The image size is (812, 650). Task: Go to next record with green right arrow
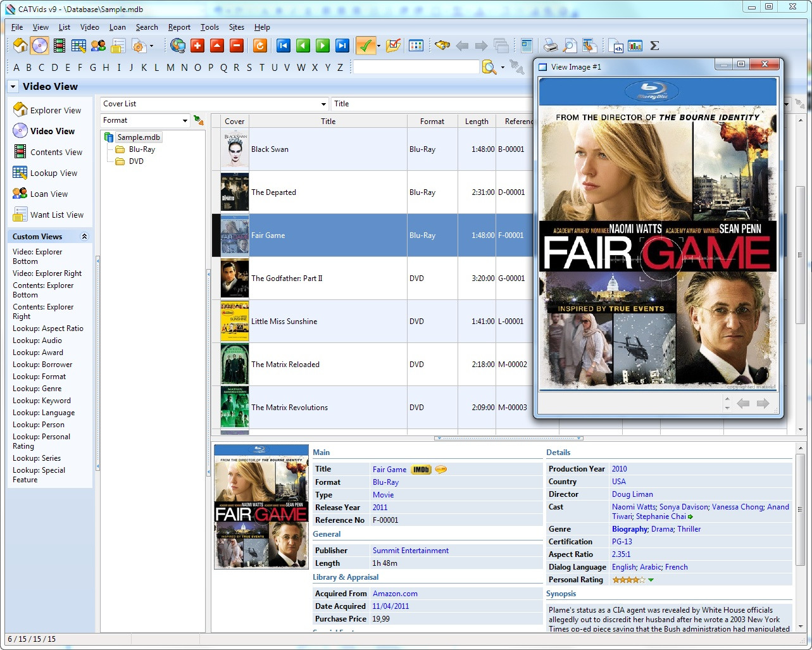point(323,46)
